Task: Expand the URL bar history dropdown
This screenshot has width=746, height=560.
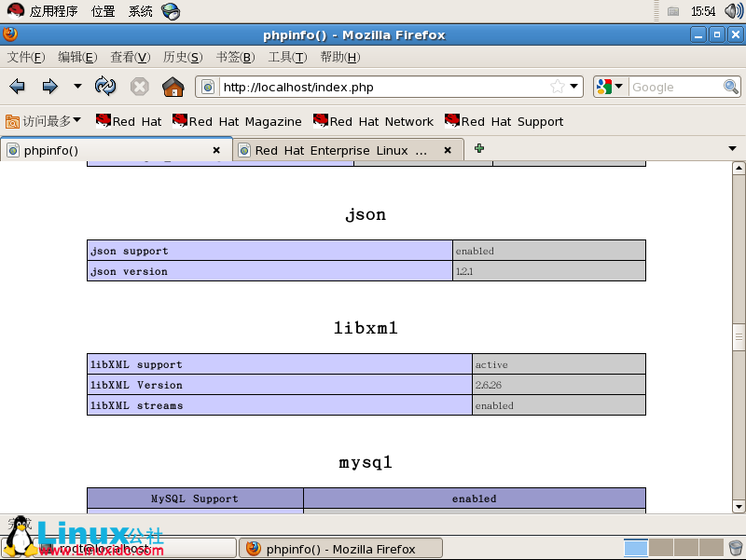Action: [574, 87]
